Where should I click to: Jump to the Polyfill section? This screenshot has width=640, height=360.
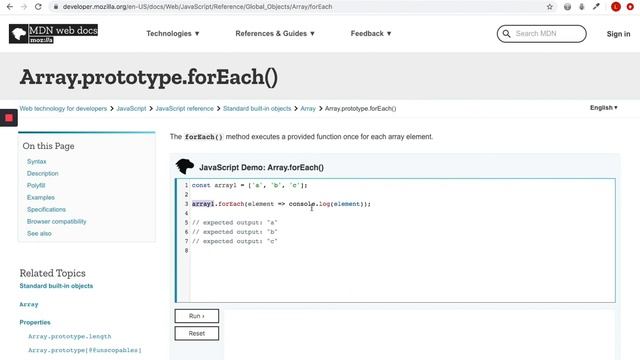(x=36, y=185)
